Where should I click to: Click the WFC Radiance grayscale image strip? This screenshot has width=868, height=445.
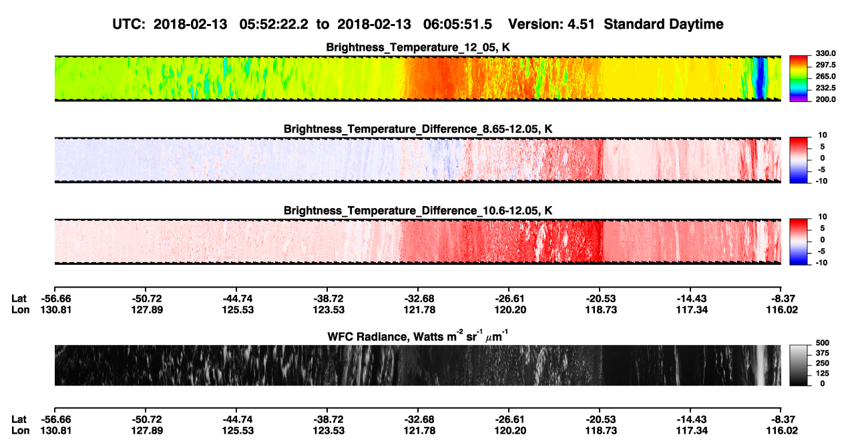[417, 365]
